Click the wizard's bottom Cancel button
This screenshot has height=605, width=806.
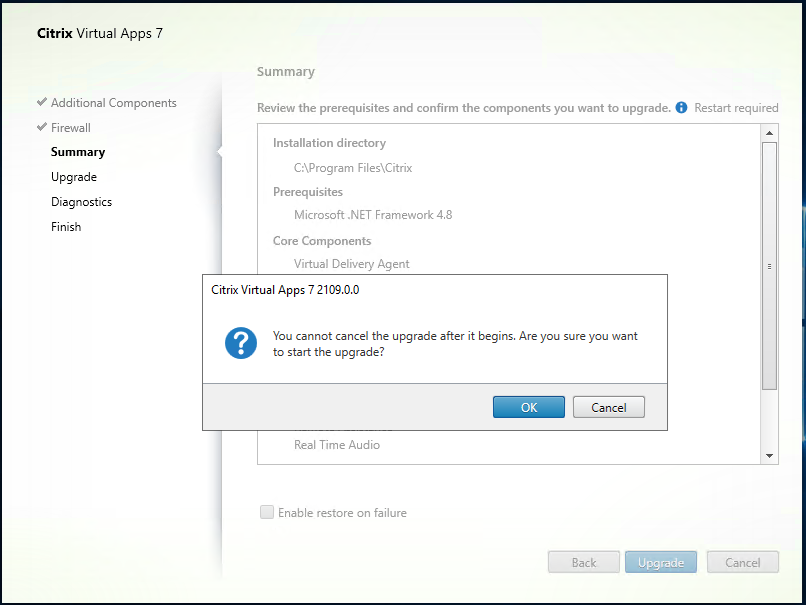pyautogui.click(x=743, y=562)
